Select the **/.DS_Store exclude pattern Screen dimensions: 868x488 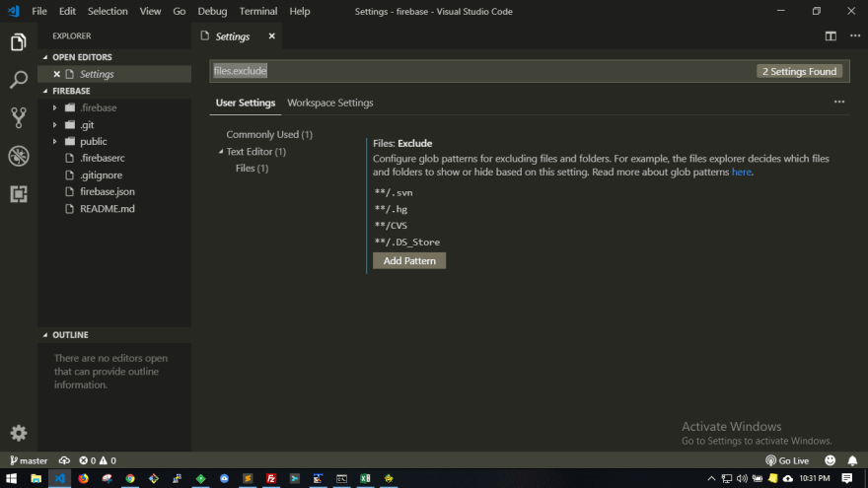(x=406, y=242)
